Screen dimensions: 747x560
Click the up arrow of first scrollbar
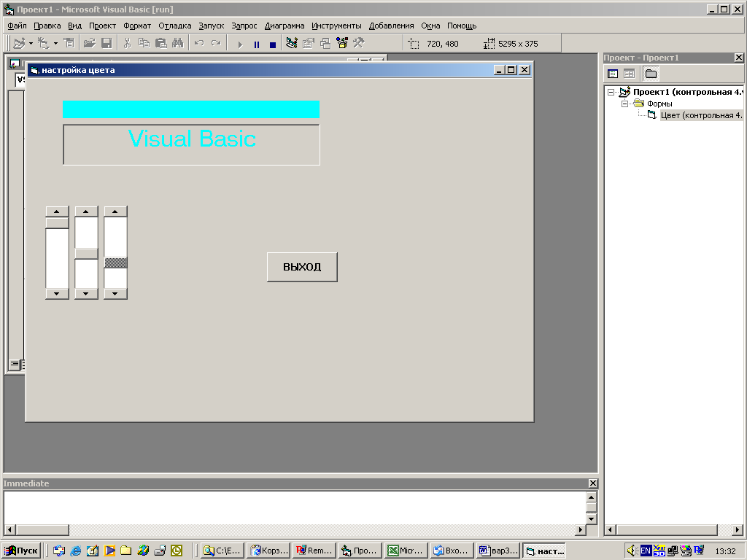click(57, 211)
